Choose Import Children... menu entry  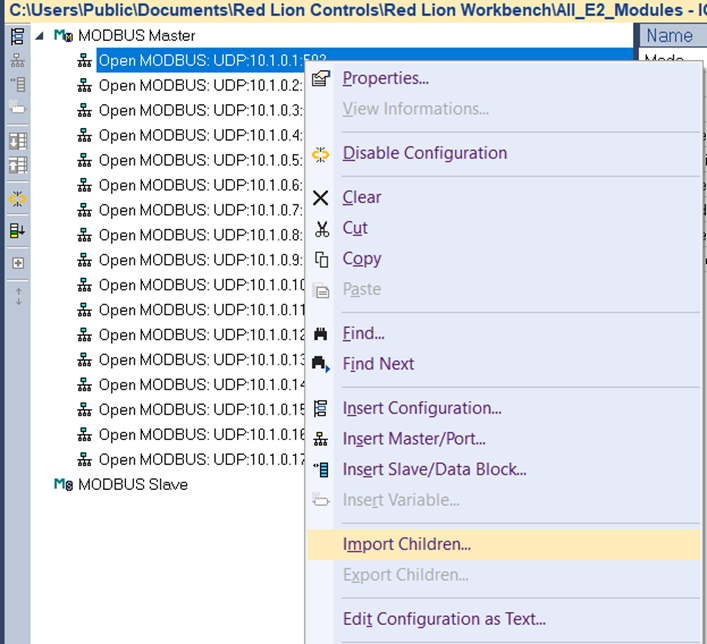[504, 544]
